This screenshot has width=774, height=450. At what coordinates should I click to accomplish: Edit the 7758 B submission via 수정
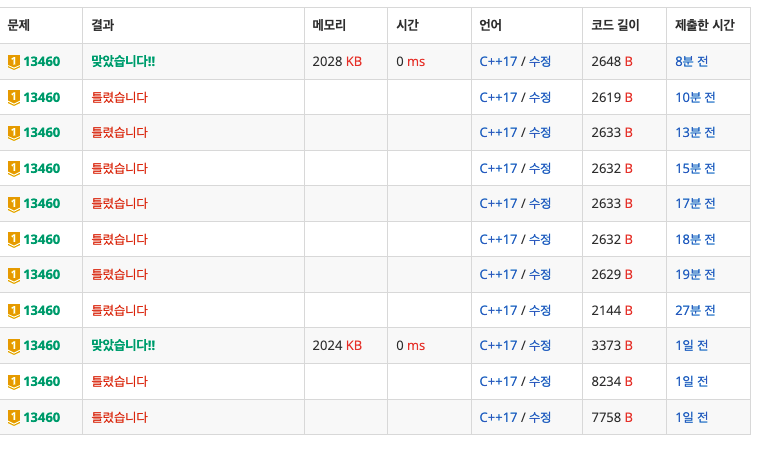[540, 418]
